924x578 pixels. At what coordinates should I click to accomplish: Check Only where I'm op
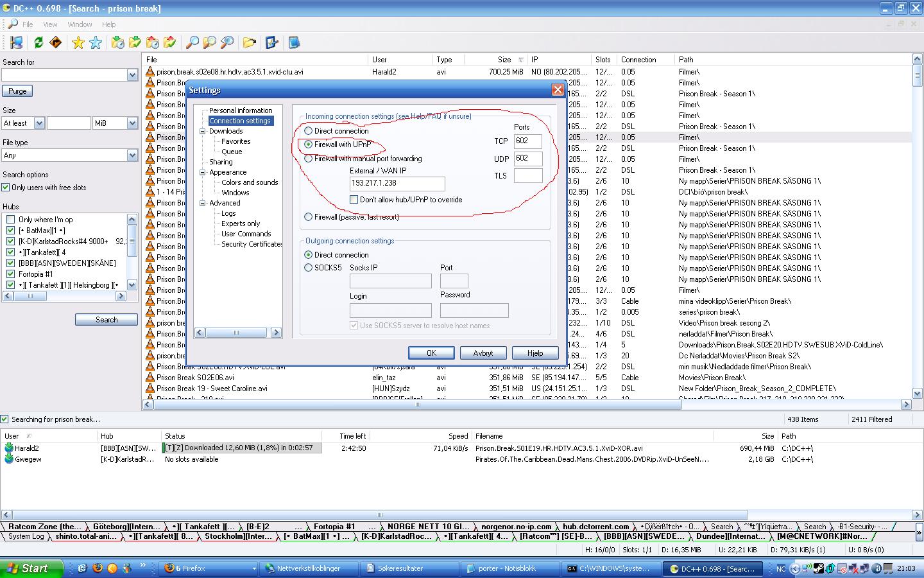coord(11,220)
